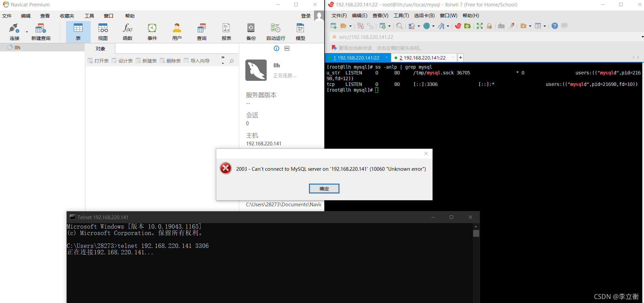Click 打开表 (Open Table) button

tap(98, 61)
